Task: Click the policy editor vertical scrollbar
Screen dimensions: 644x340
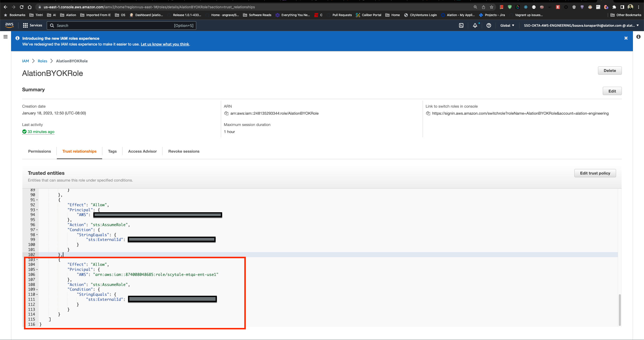Action: tap(620, 310)
